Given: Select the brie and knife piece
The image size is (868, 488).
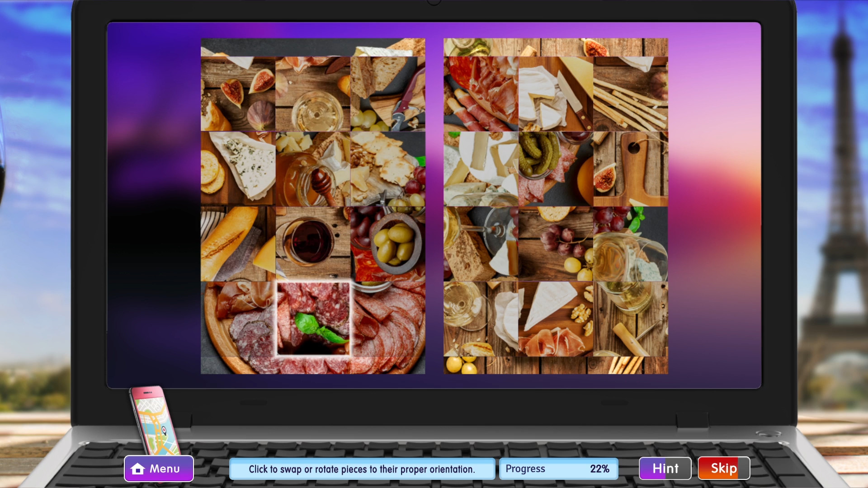Looking at the screenshot, I should click(555, 93).
